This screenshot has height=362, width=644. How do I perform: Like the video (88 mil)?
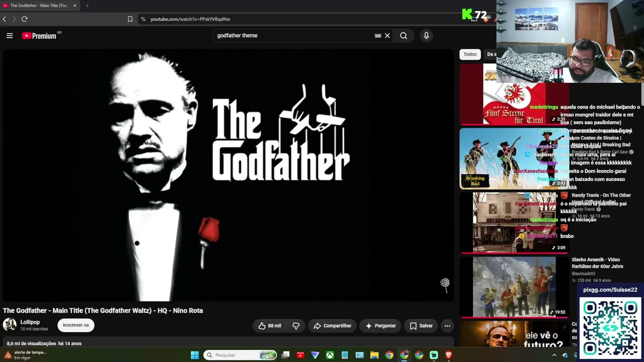click(x=270, y=326)
